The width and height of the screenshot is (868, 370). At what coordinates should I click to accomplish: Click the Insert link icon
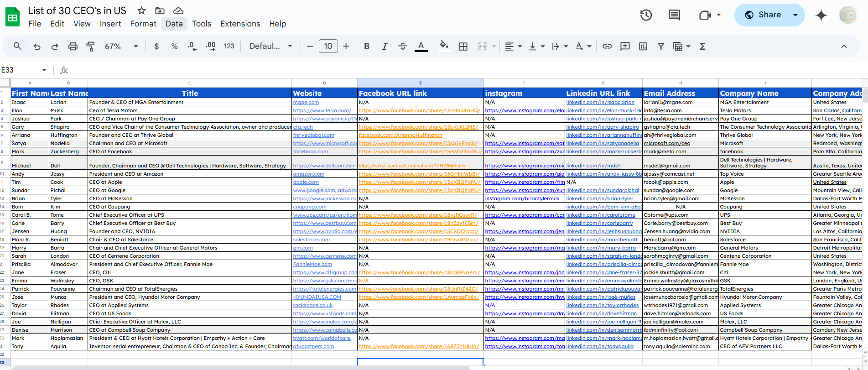click(x=607, y=47)
